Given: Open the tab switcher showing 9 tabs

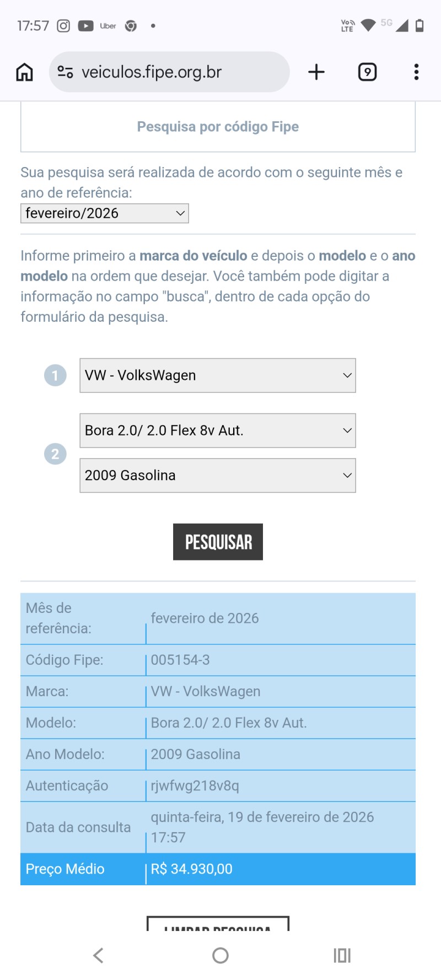Looking at the screenshot, I should coord(367,72).
